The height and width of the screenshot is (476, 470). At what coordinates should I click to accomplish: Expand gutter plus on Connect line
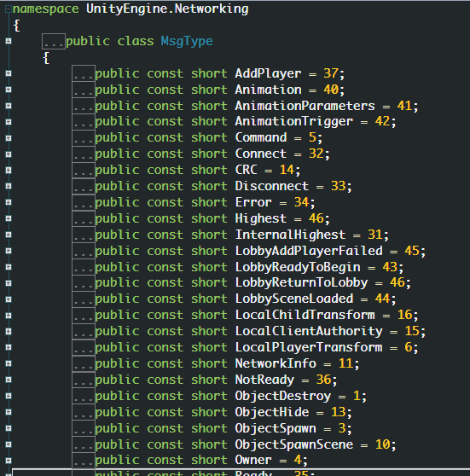click(x=9, y=154)
